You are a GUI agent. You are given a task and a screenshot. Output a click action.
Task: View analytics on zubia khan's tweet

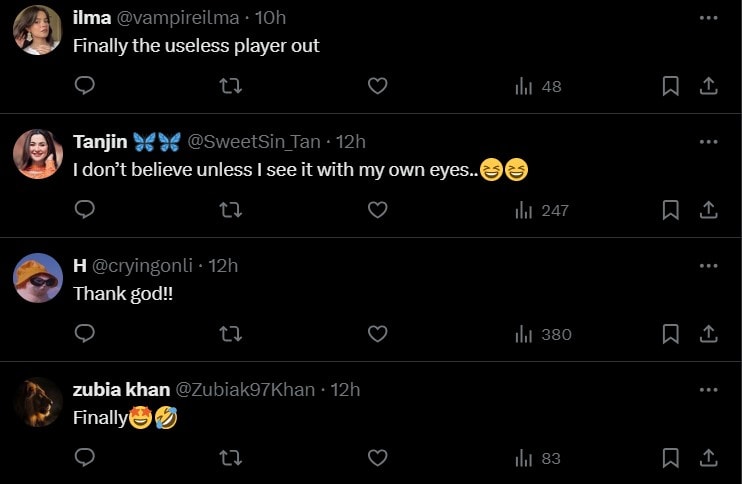(x=537, y=458)
